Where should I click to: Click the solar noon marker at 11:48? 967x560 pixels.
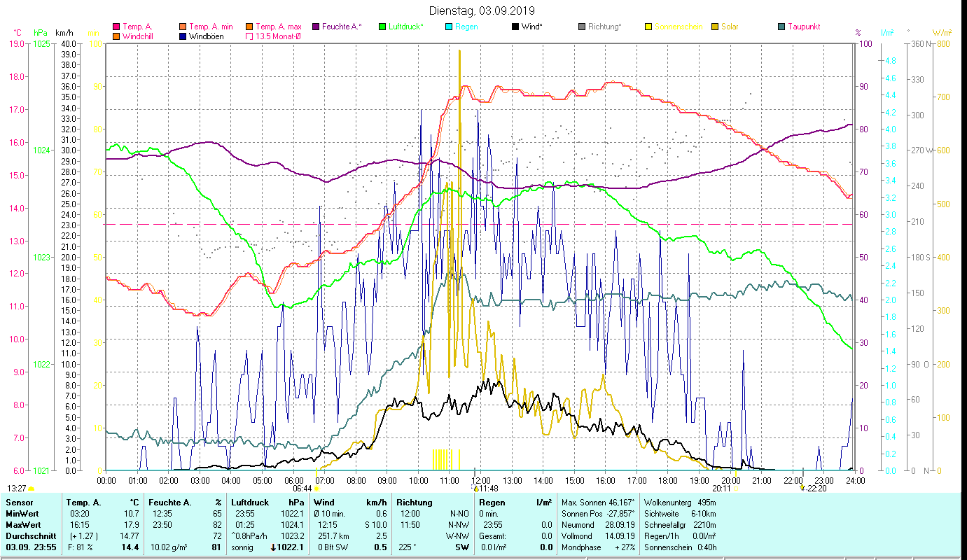[475, 489]
